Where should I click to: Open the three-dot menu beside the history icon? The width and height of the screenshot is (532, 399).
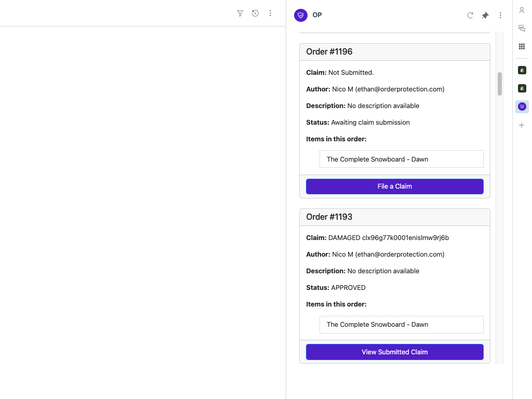(x=270, y=14)
